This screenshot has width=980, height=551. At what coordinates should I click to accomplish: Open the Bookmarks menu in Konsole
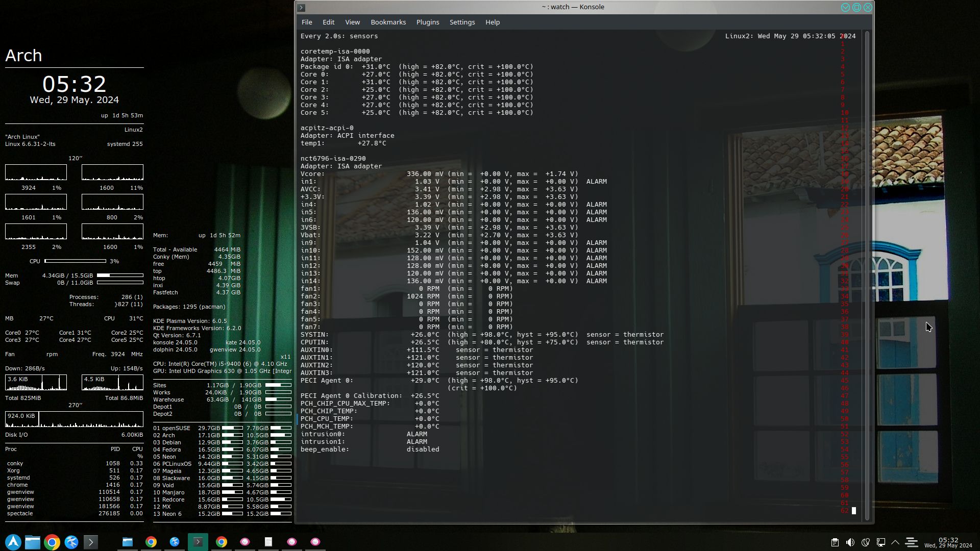[x=388, y=22]
